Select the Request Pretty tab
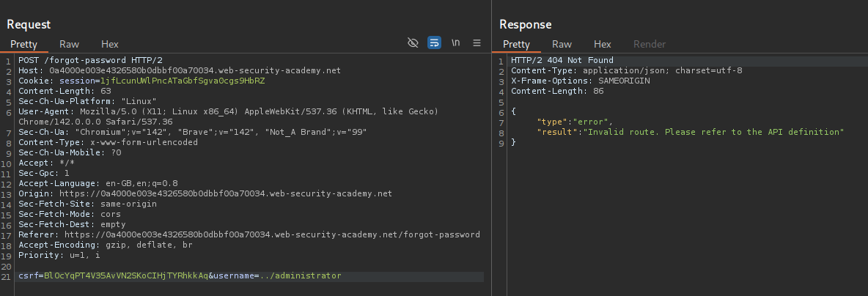The width and height of the screenshot is (868, 296). coord(23,44)
